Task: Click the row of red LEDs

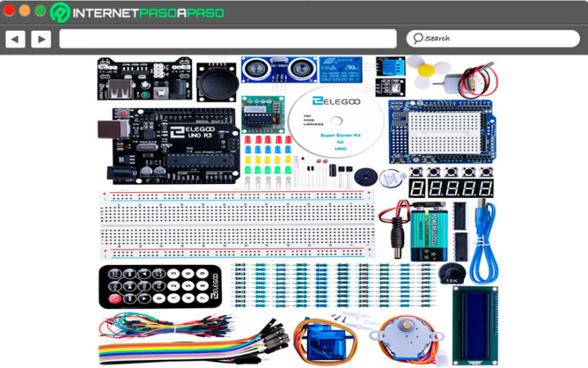Action: pyautogui.click(x=268, y=140)
